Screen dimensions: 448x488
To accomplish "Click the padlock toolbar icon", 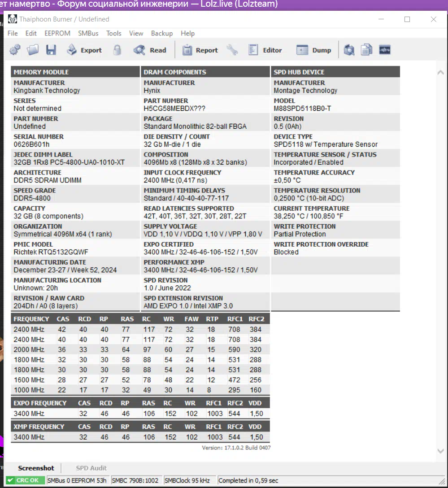I will click(117, 50).
